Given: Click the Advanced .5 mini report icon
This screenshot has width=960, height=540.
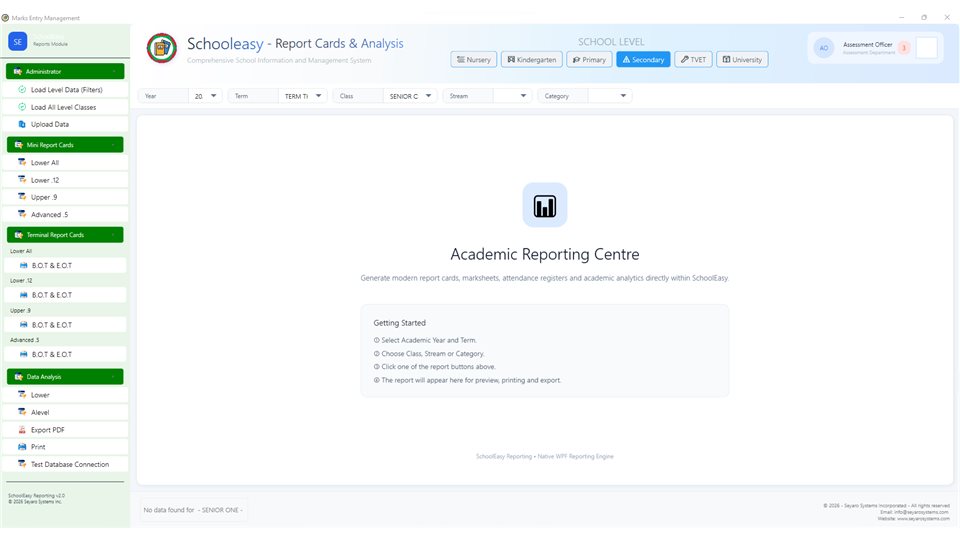Looking at the screenshot, I should 22,214.
